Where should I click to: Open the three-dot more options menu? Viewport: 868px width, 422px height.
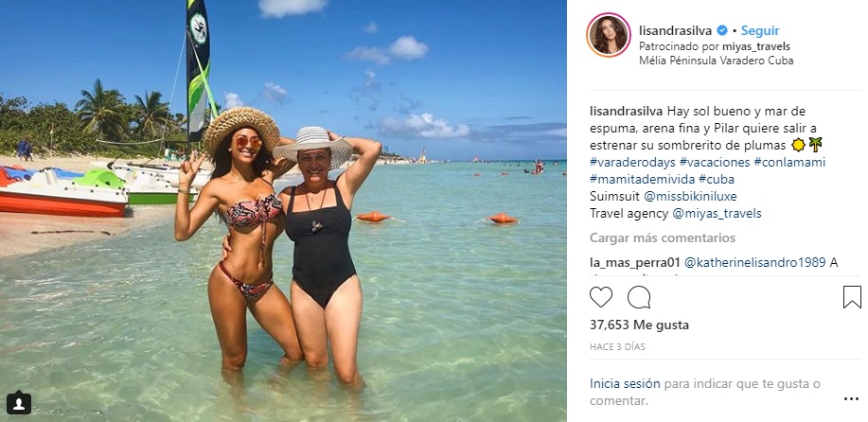(x=851, y=398)
